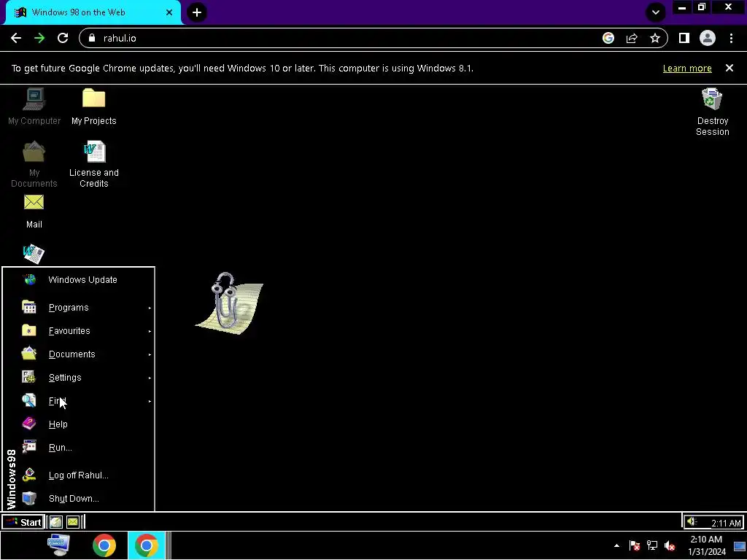
Task: Click the Google icon in address bar
Action: click(608, 38)
